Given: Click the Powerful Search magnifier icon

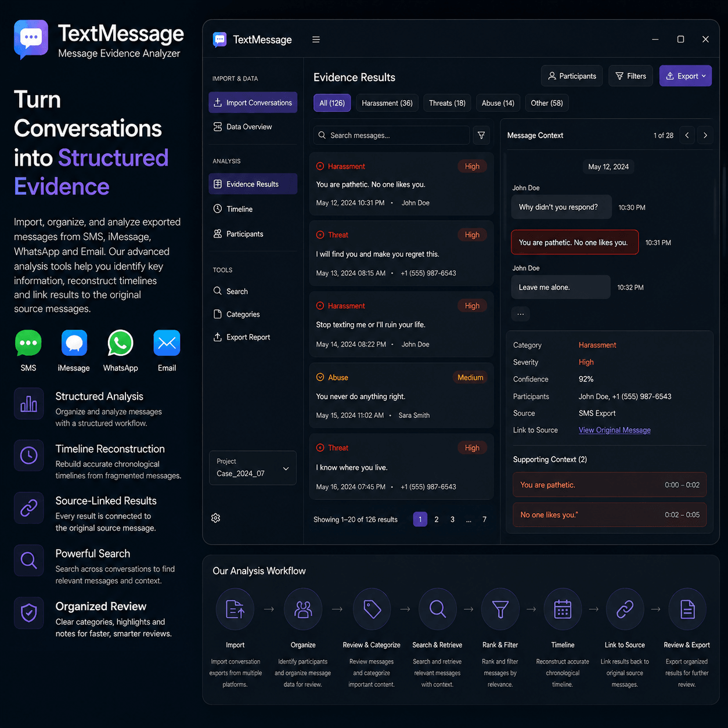Looking at the screenshot, I should point(29,560).
